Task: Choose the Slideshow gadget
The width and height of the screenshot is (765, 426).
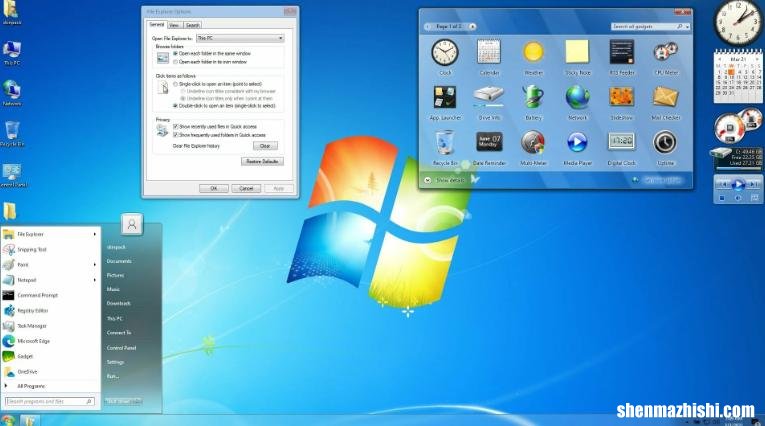Action: point(622,97)
